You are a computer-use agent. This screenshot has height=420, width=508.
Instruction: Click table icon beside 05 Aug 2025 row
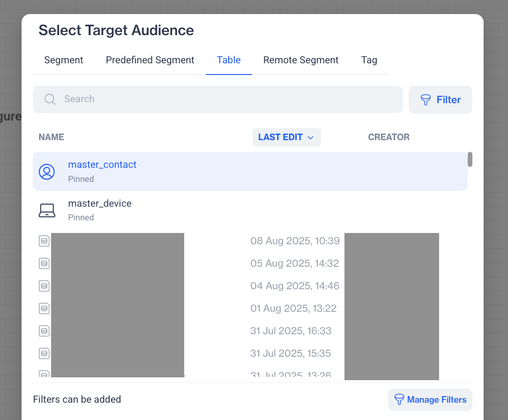point(44,263)
